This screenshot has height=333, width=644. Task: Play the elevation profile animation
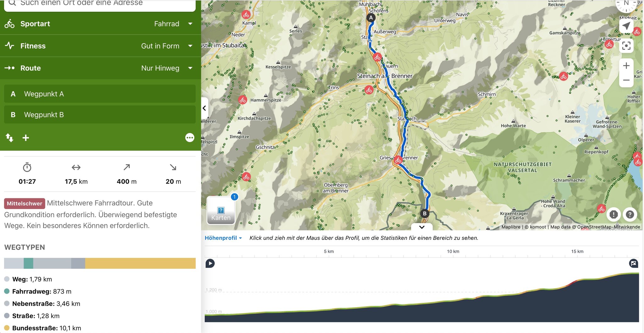coord(210,263)
